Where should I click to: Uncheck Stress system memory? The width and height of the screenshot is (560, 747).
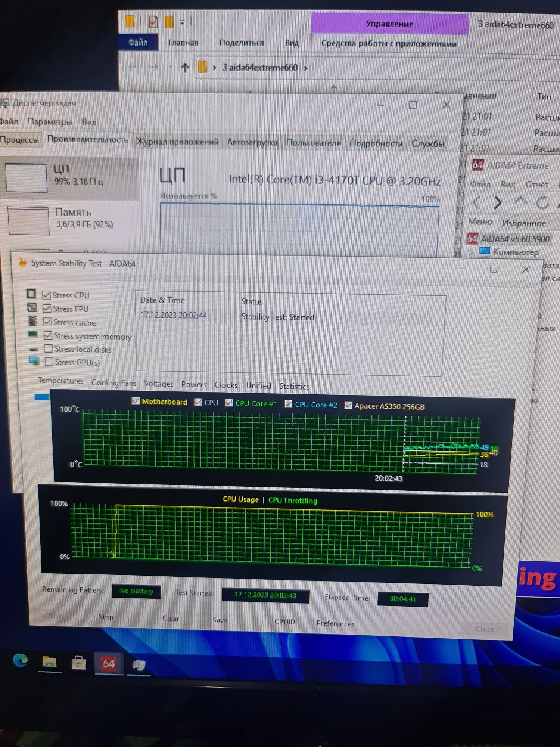click(x=48, y=335)
